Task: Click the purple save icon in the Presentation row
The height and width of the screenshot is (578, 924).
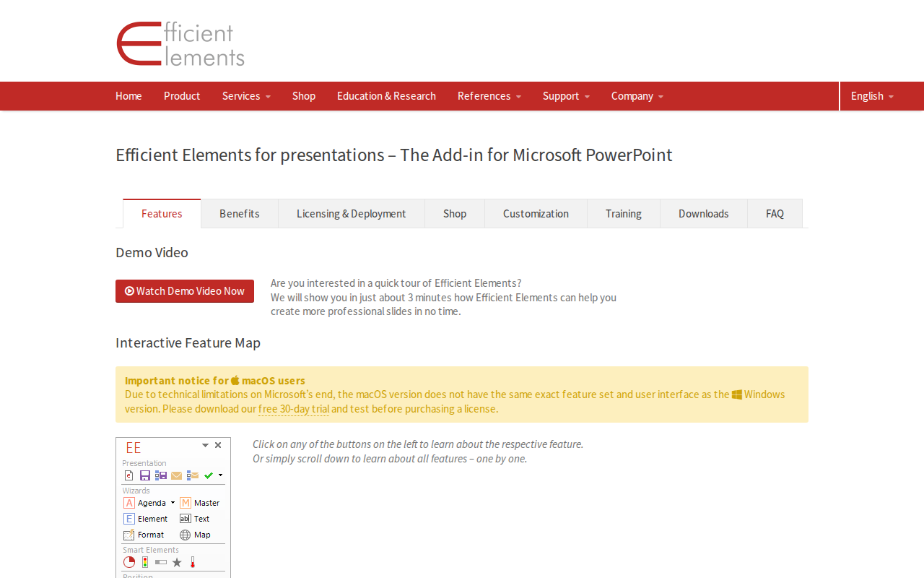Action: (x=144, y=475)
